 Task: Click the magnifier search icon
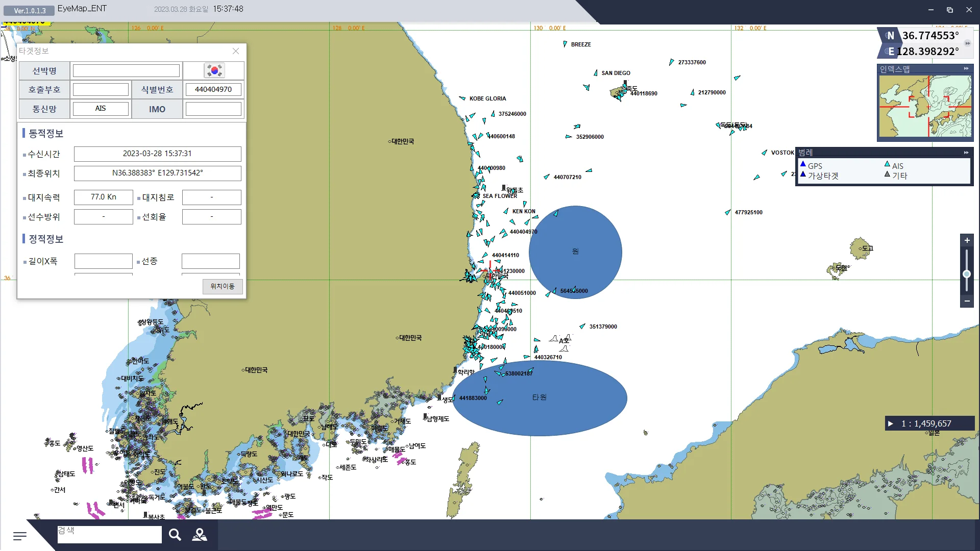coord(175,535)
